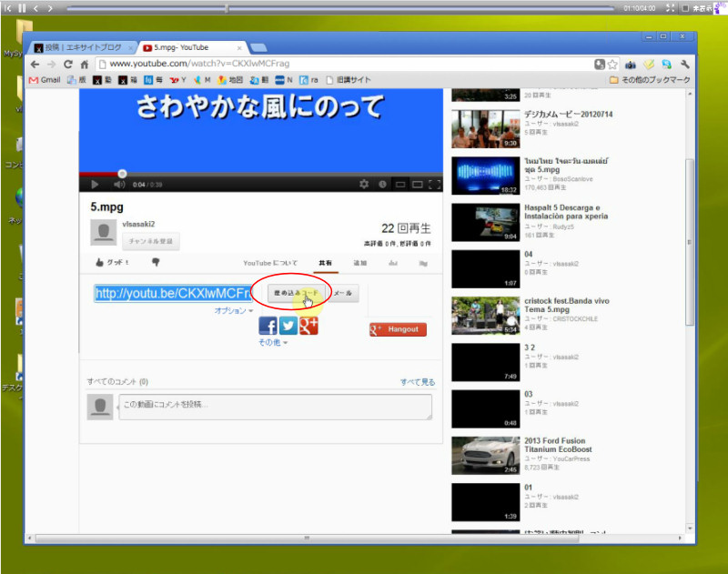Click the すべて見る comments link
The height and width of the screenshot is (574, 728).
coord(418,382)
